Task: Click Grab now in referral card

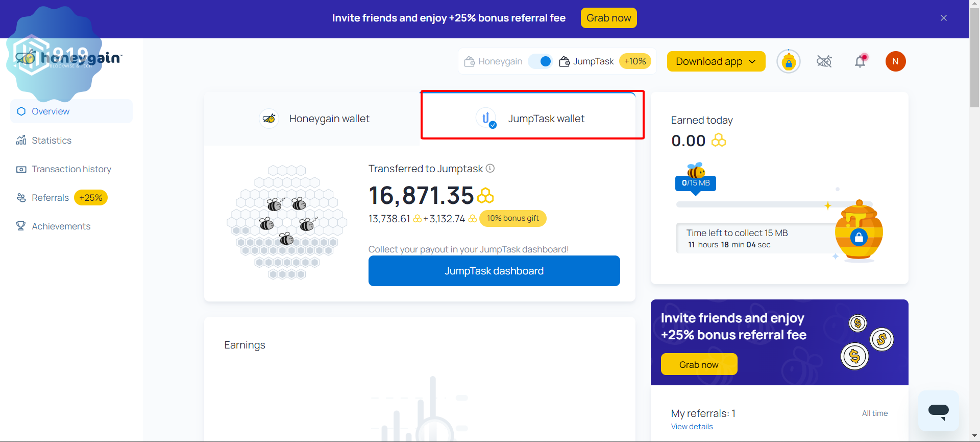Action: click(x=699, y=364)
